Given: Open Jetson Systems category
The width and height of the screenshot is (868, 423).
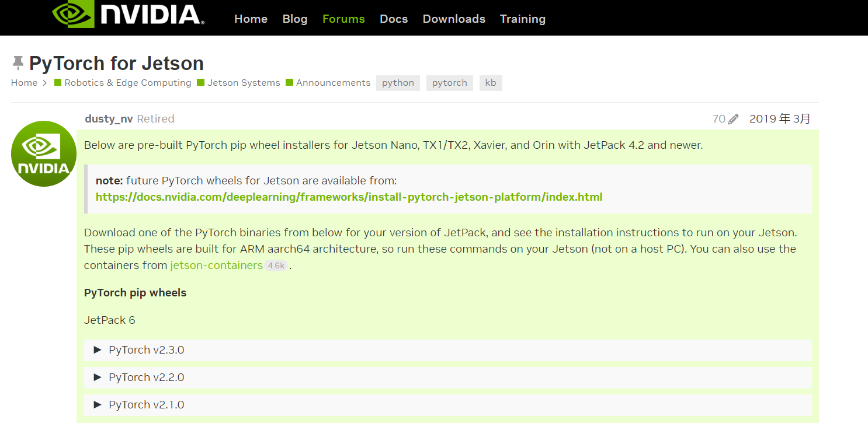Looking at the screenshot, I should coord(238,83).
